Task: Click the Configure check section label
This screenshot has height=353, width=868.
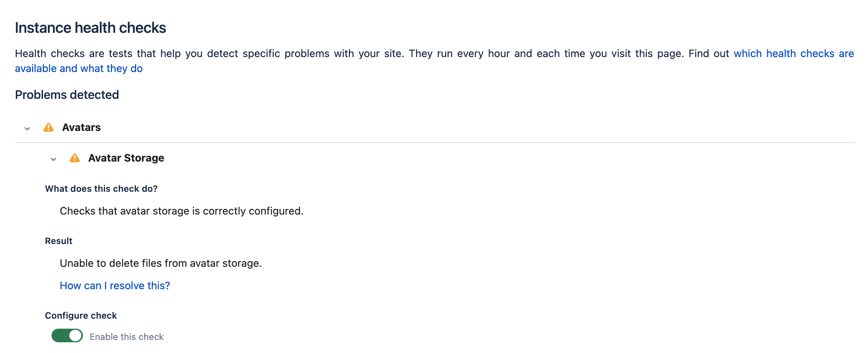Action: coord(81,316)
